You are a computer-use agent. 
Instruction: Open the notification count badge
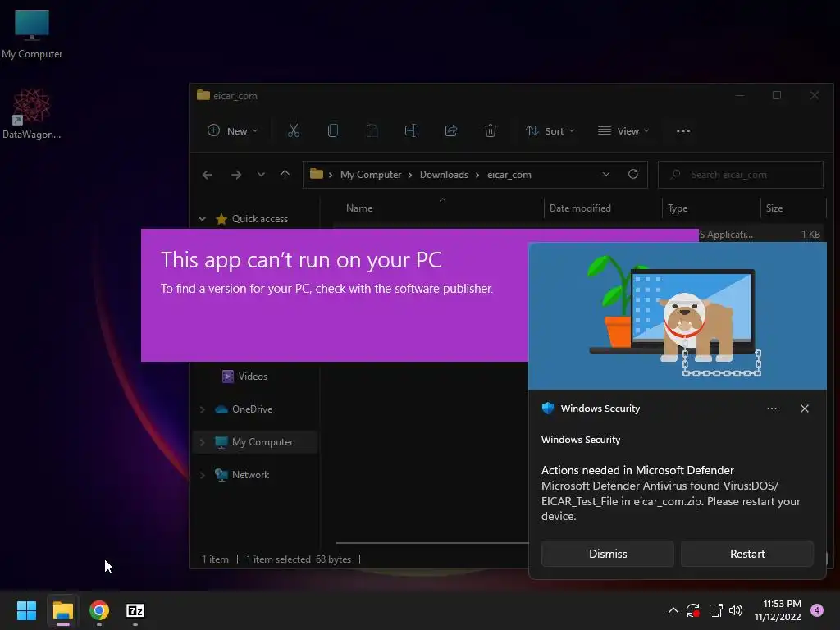tap(817, 610)
